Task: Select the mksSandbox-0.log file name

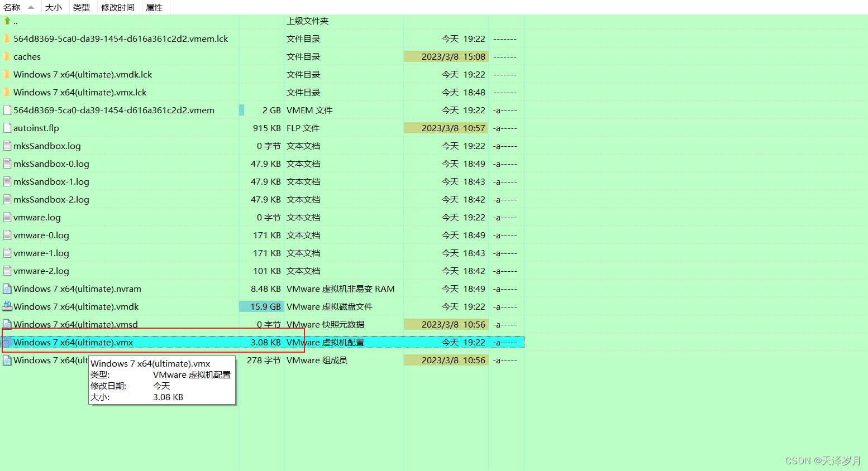Action: coord(51,164)
